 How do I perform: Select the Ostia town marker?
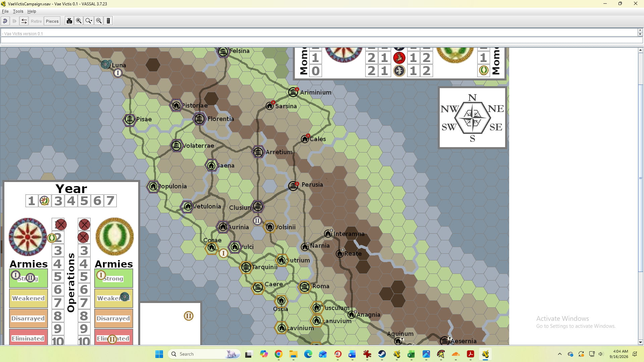281,301
